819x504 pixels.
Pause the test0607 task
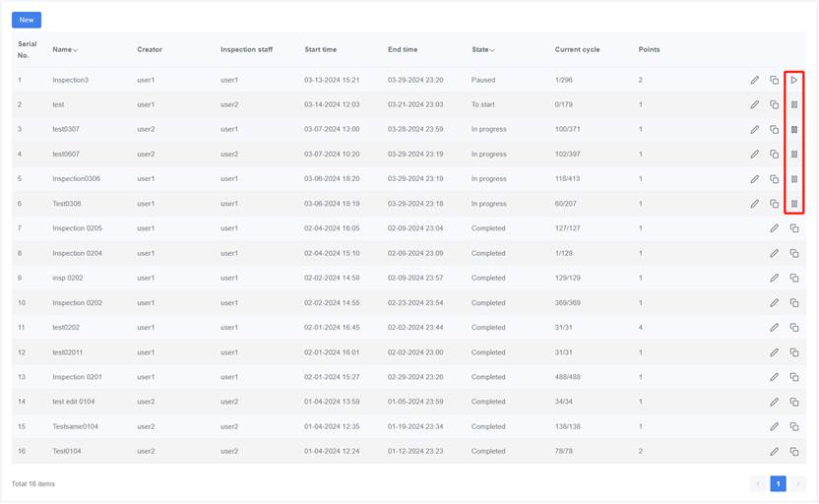click(x=794, y=155)
